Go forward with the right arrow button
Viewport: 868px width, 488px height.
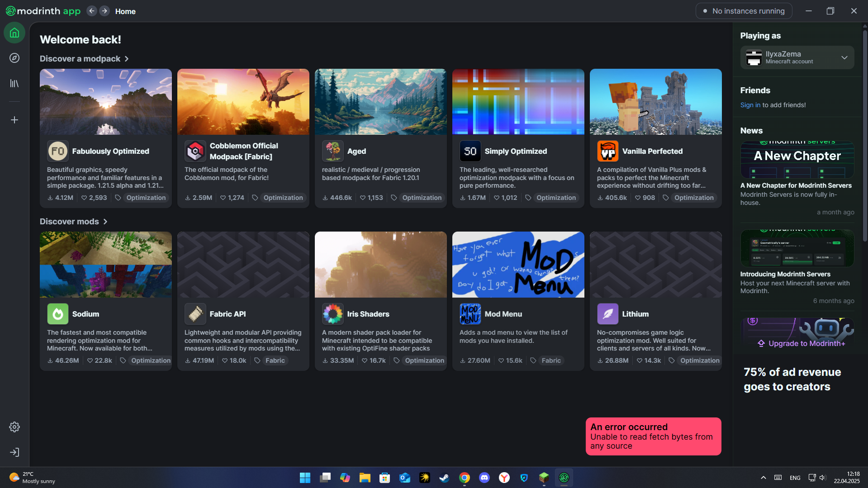[x=104, y=11]
